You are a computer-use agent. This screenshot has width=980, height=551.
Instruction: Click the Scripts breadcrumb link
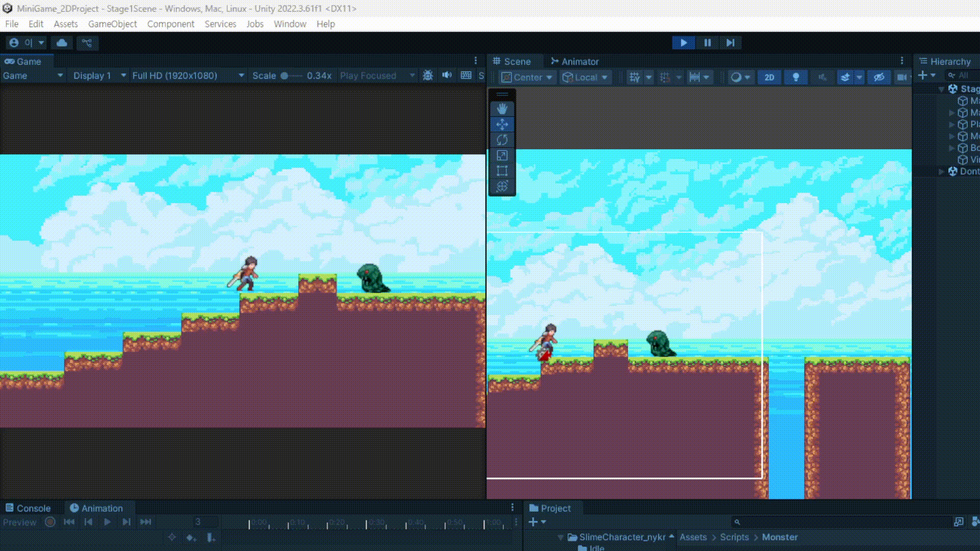point(734,537)
